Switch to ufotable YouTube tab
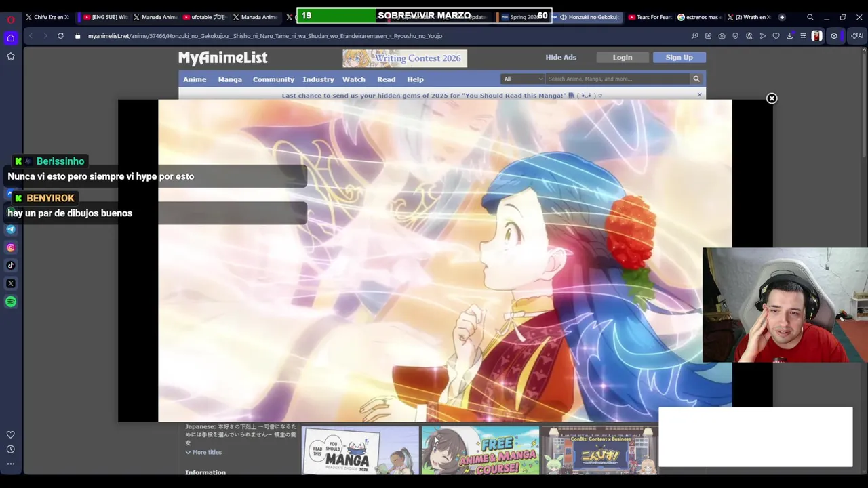868x488 pixels. click(x=204, y=17)
